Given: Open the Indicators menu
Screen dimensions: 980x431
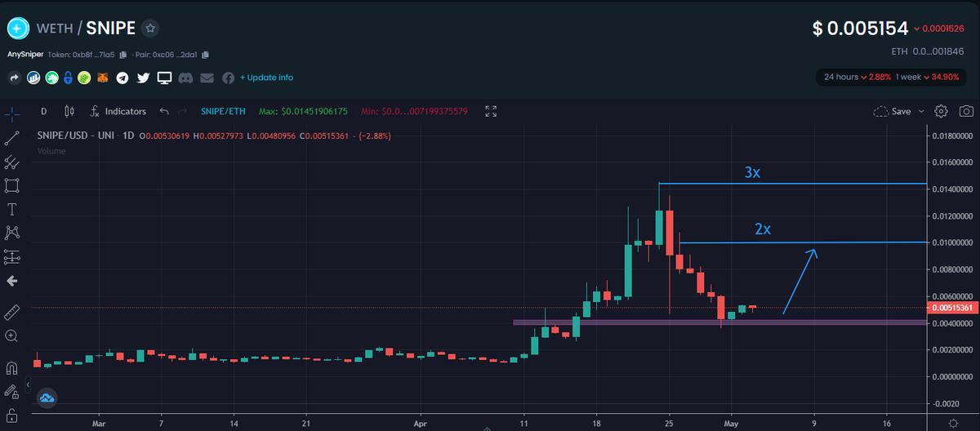Looking at the screenshot, I should (x=118, y=111).
